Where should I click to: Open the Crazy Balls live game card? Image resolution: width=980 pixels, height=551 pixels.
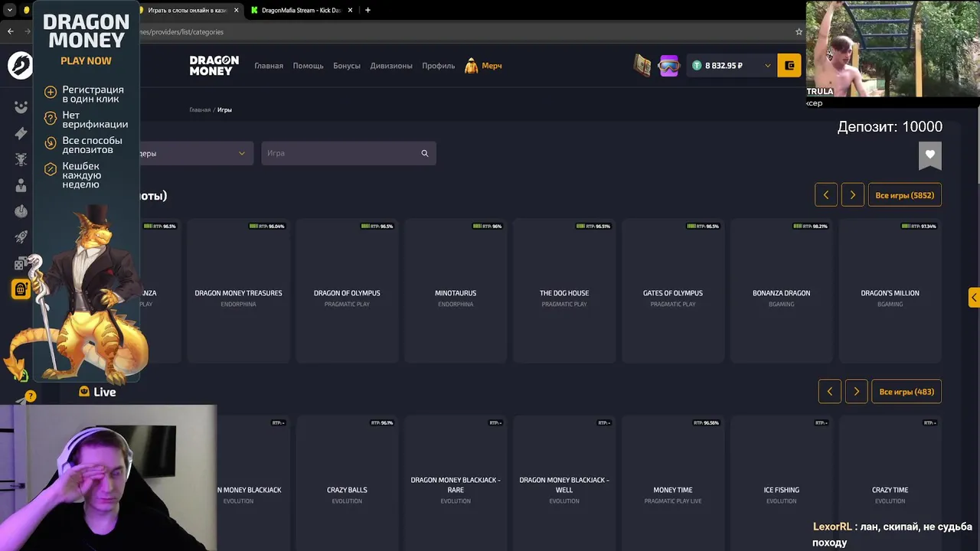pyautogui.click(x=347, y=484)
